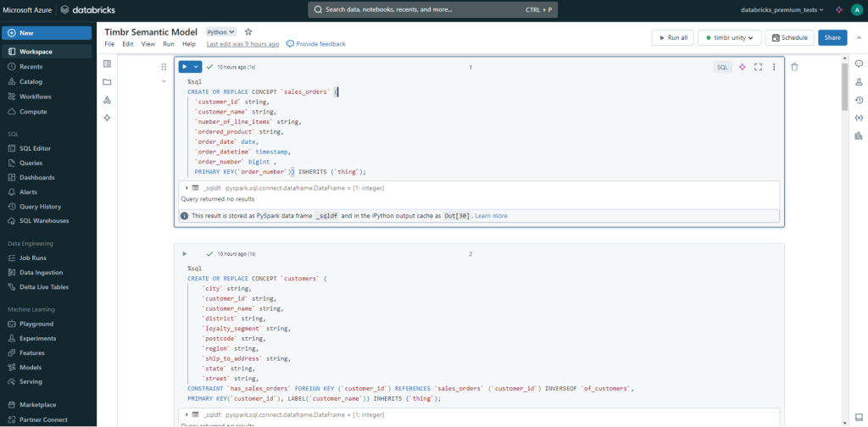Click the vertical scrollbar of the notebook
This screenshot has height=427, width=868.
pyautogui.click(x=844, y=87)
